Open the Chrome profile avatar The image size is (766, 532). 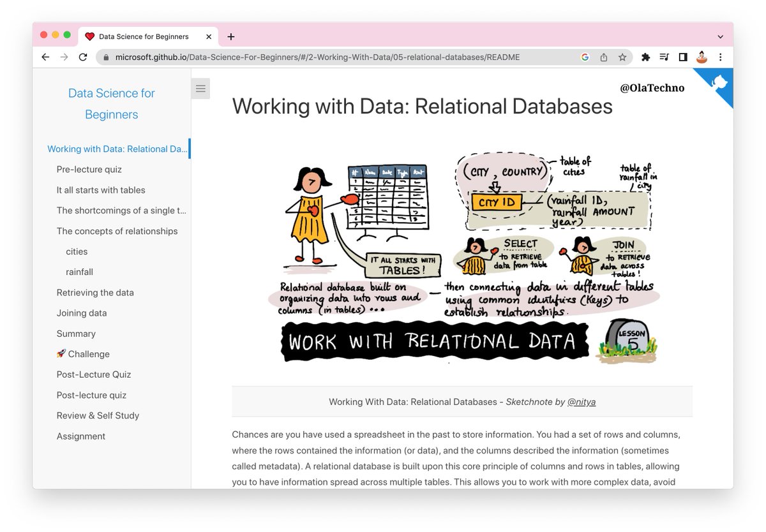pyautogui.click(x=702, y=57)
